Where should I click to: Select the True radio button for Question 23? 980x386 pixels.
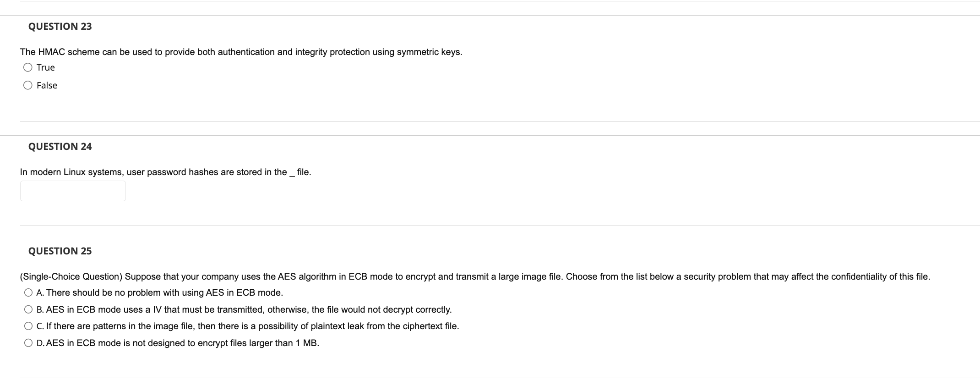tap(28, 67)
